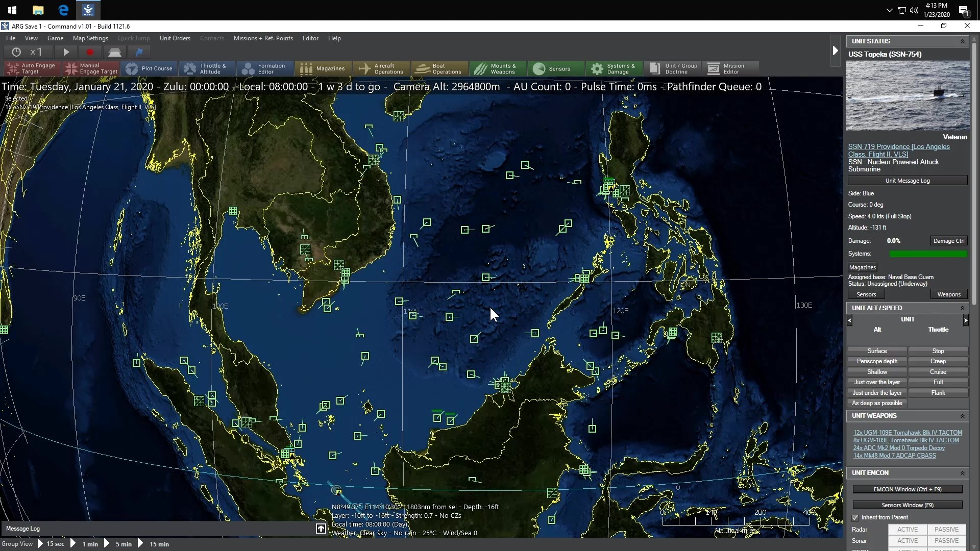Image resolution: width=980 pixels, height=551 pixels.
Task: Choose Manual Engage Target
Action: [91, 68]
